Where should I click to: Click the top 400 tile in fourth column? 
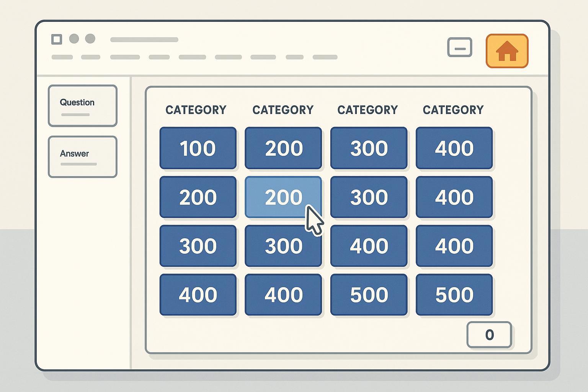tap(454, 148)
